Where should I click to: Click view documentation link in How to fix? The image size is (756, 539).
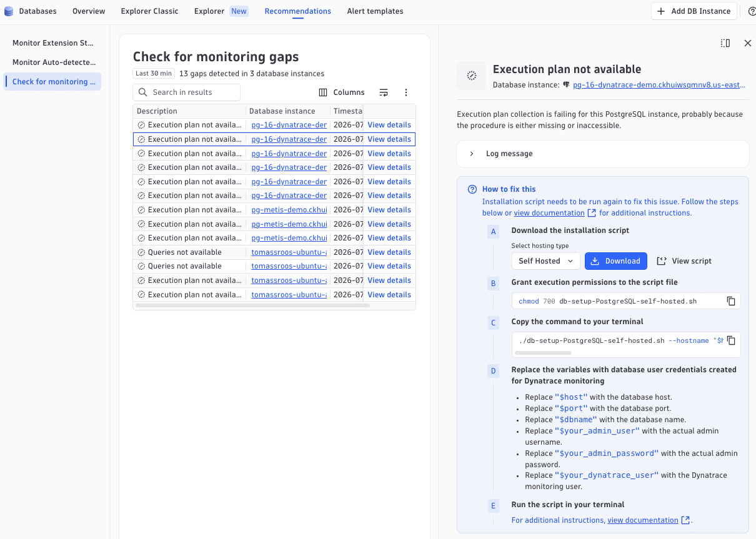click(549, 213)
